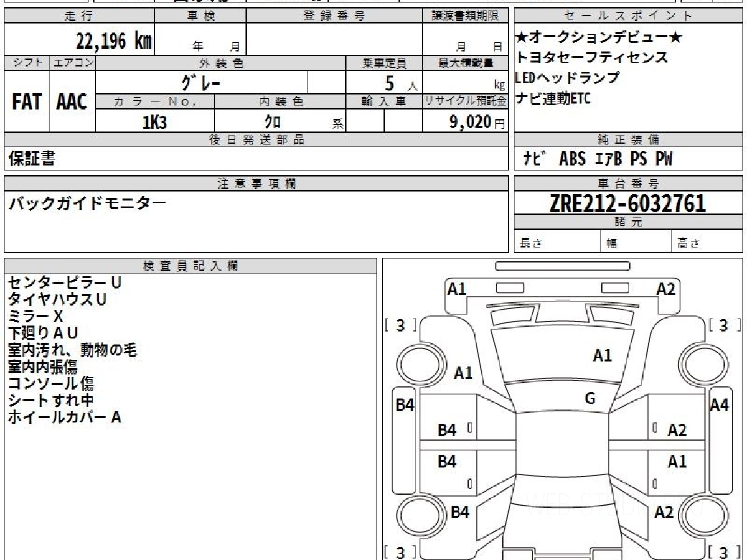Select the ホイールカバー A note
The width and height of the screenshot is (747, 560).
(64, 417)
